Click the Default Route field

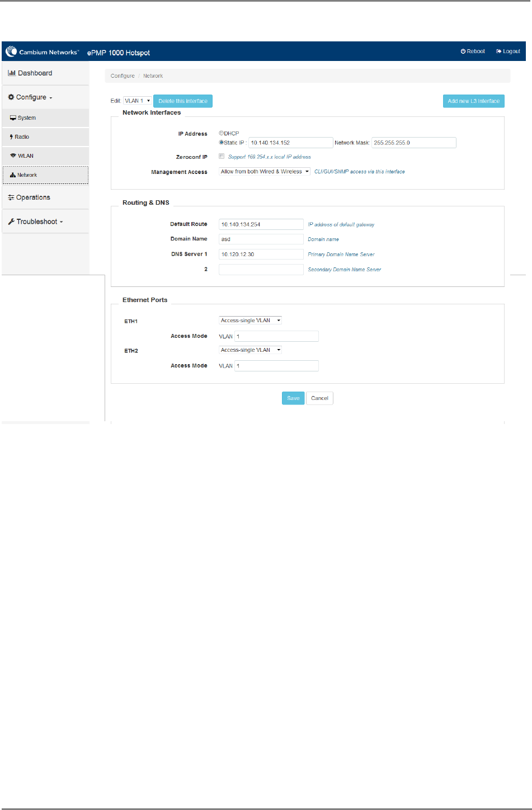pyautogui.click(x=261, y=224)
